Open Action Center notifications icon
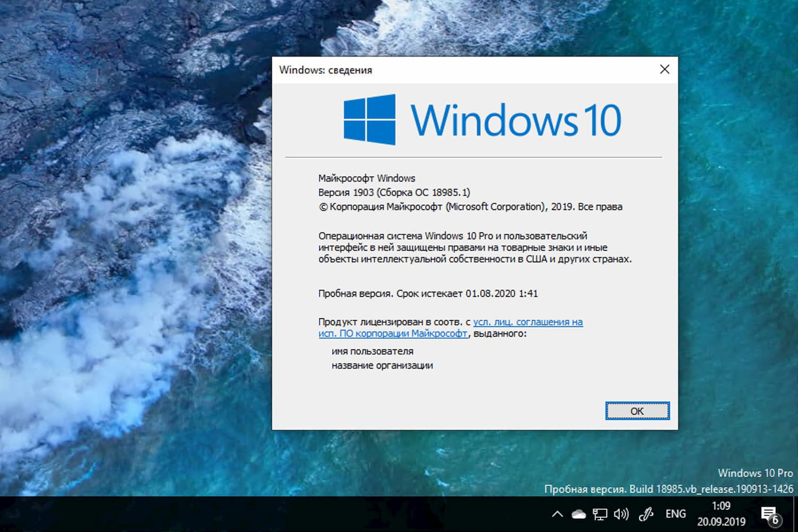Image resolution: width=798 pixels, height=532 pixels. point(770,511)
